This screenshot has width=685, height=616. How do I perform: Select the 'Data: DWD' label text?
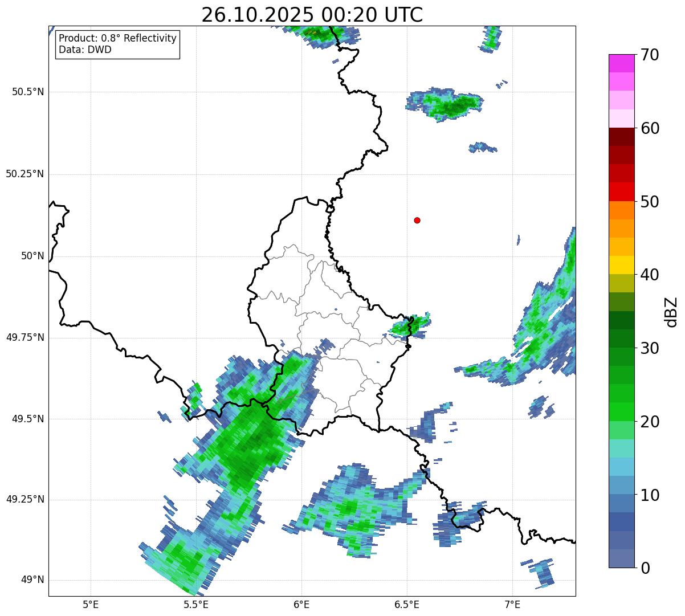tap(85, 50)
